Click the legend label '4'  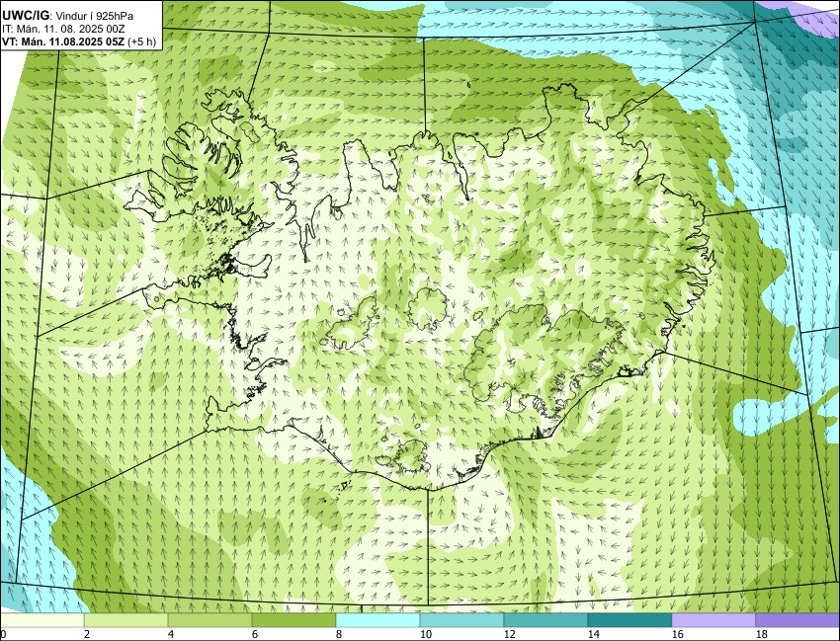170,634
